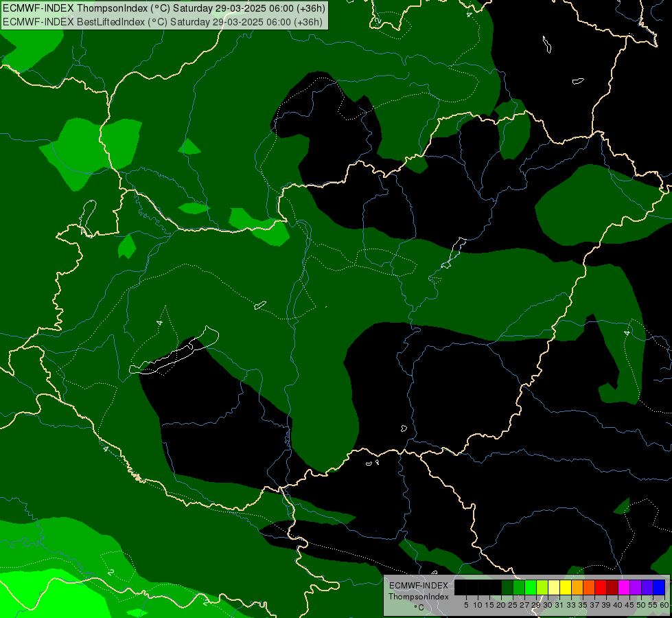Select the bright red 37–39 legend swatch
The image size is (672, 618).
[x=601, y=587]
